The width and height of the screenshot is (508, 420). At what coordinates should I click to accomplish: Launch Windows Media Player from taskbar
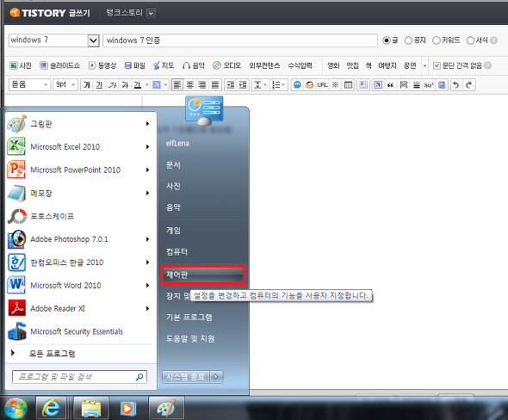pyautogui.click(x=128, y=408)
